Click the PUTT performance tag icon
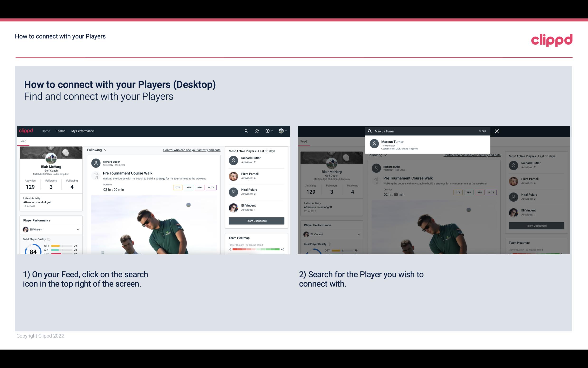Viewport: 588px width, 368px height. point(211,187)
